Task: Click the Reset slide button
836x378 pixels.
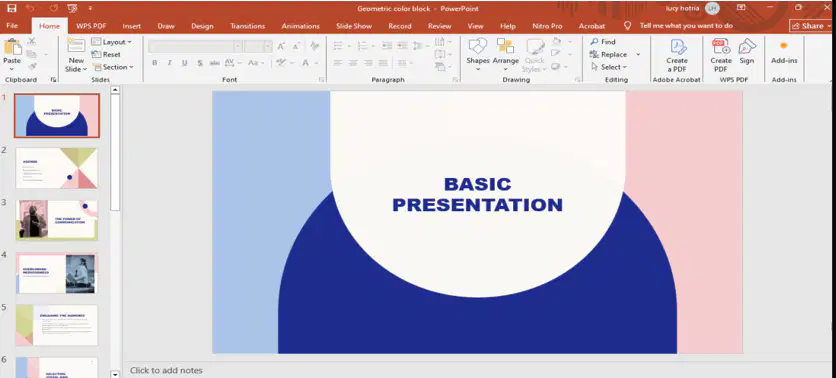Action: [106, 54]
